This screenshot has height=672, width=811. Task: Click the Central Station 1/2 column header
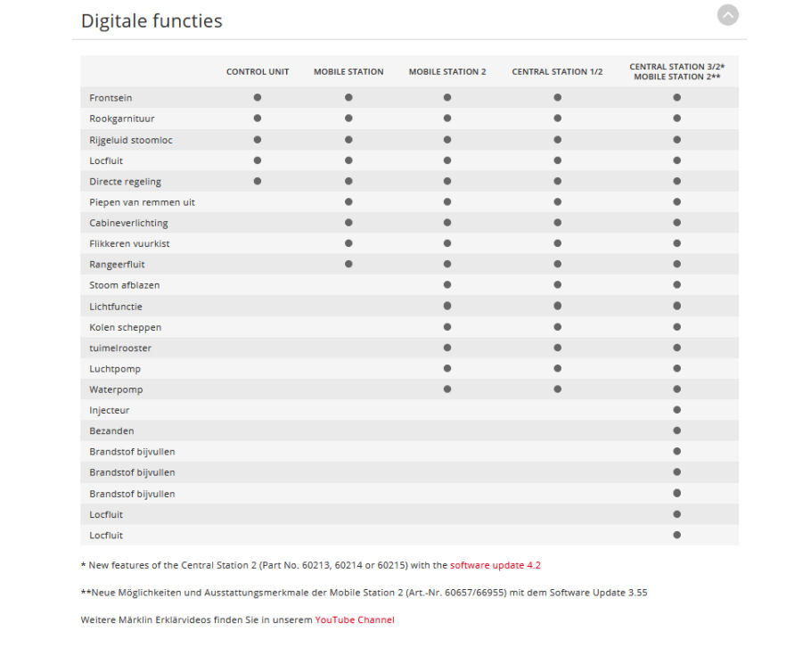tap(557, 72)
